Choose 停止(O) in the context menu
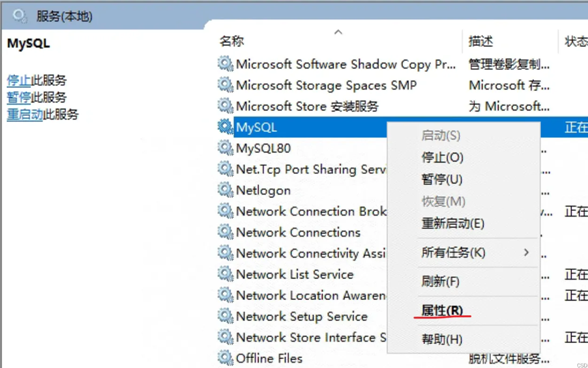 442,157
